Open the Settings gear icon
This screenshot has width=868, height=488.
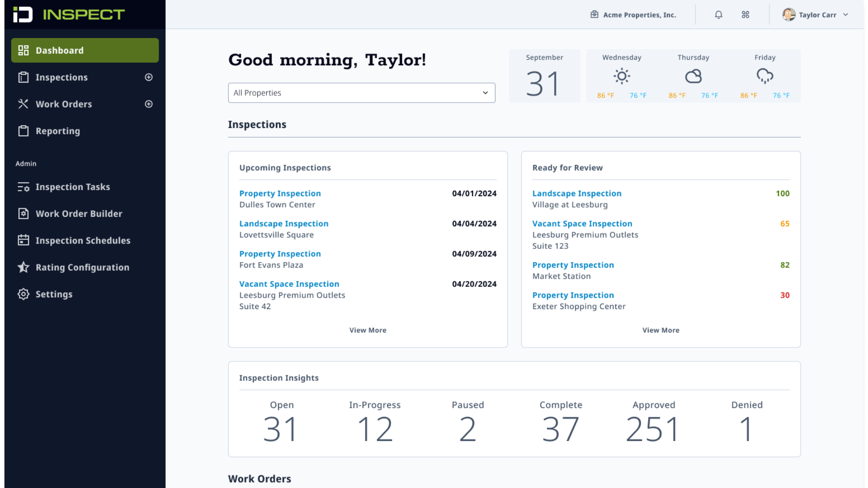pyautogui.click(x=22, y=294)
